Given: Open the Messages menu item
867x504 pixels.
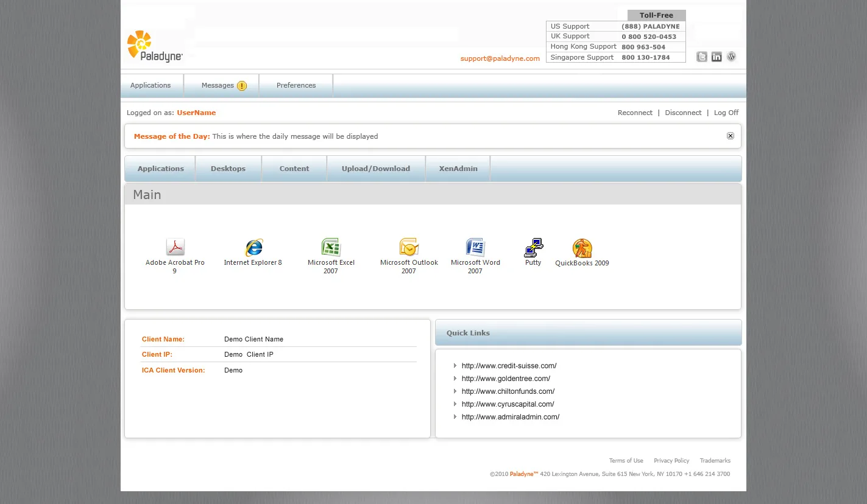Looking at the screenshot, I should pyautogui.click(x=221, y=85).
